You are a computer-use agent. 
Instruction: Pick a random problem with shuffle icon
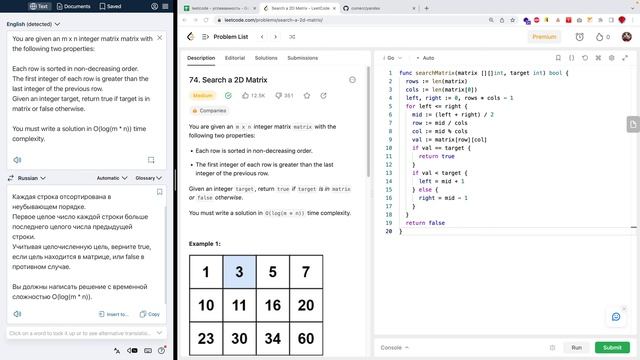point(292,37)
